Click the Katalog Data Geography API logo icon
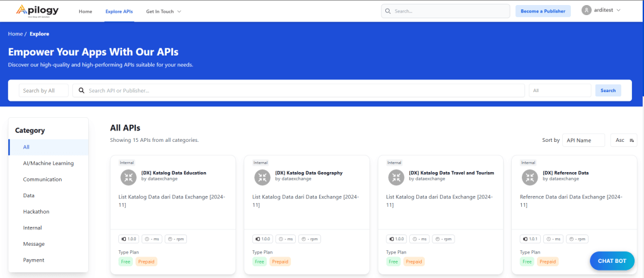644x278 pixels. click(263, 178)
